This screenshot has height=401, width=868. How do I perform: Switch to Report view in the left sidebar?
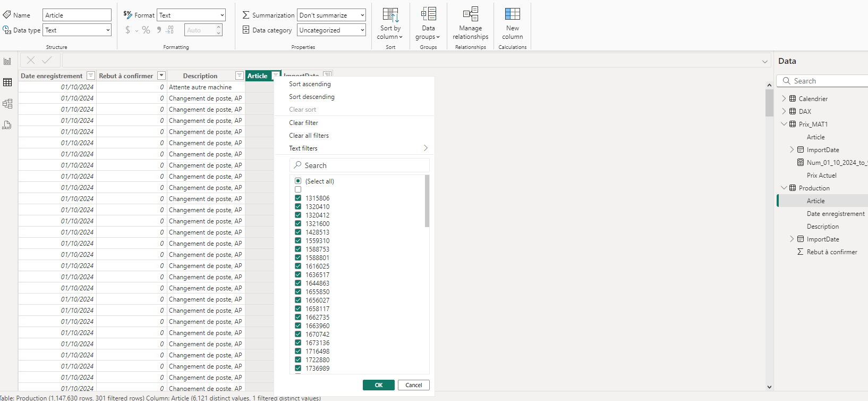[x=7, y=61]
